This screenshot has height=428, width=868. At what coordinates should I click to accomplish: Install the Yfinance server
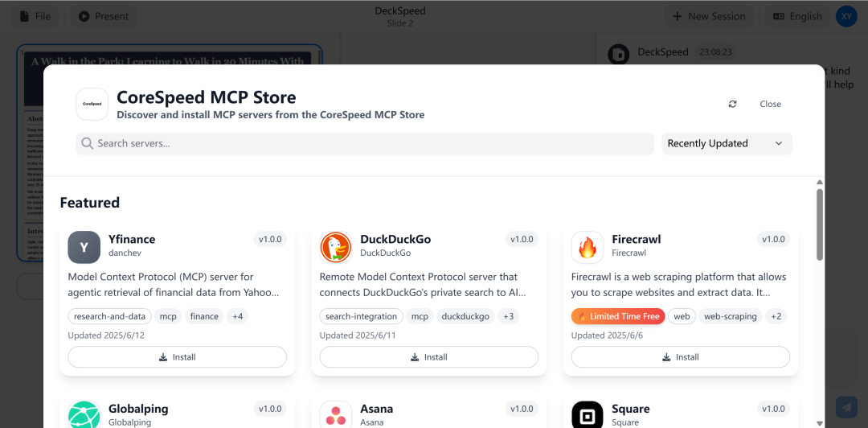coord(177,357)
